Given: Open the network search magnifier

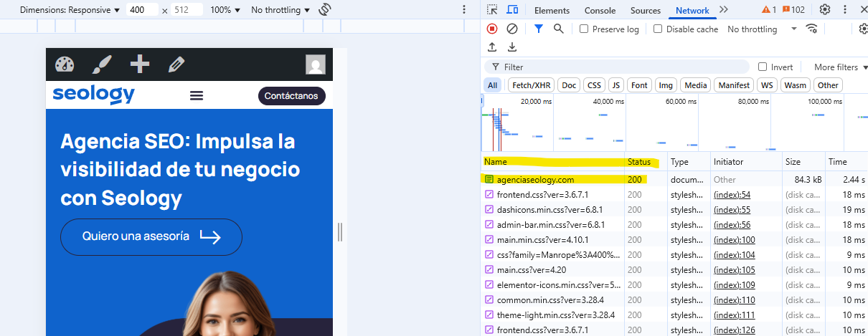Looking at the screenshot, I should [x=558, y=29].
